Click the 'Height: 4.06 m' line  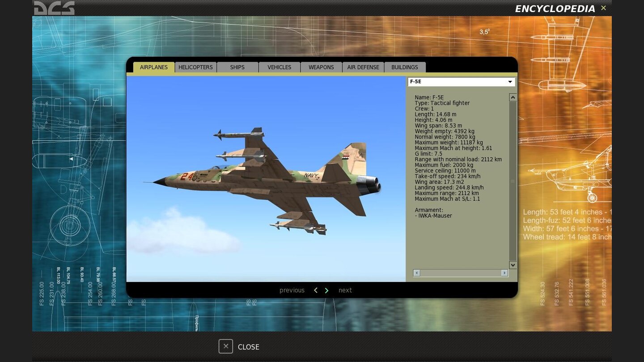433,120
